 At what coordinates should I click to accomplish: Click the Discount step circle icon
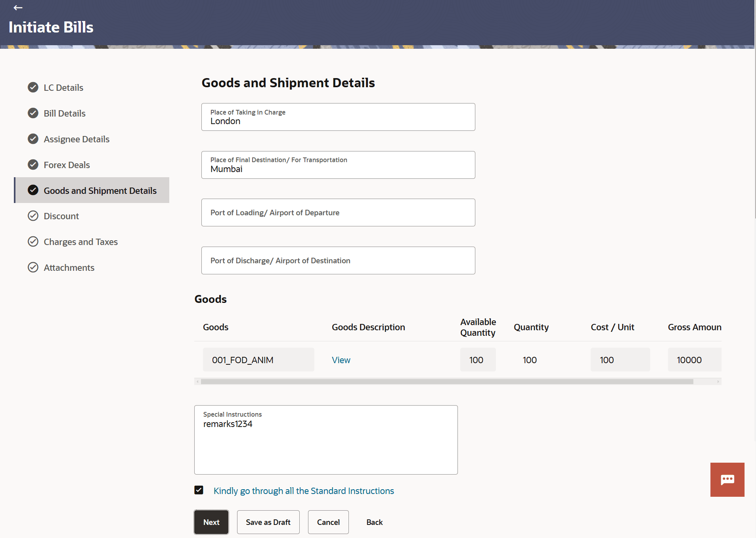coord(33,216)
